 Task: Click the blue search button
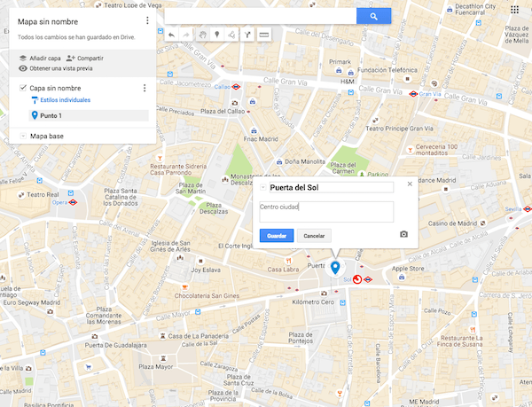[x=373, y=16]
